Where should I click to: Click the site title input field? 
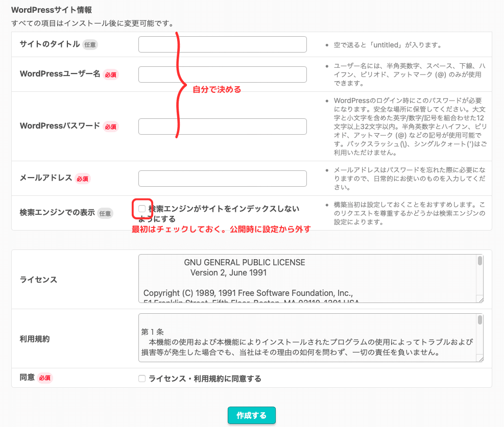223,44
